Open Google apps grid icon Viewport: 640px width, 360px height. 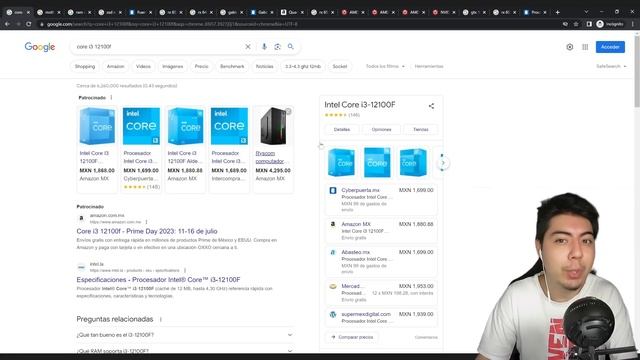coord(585,47)
